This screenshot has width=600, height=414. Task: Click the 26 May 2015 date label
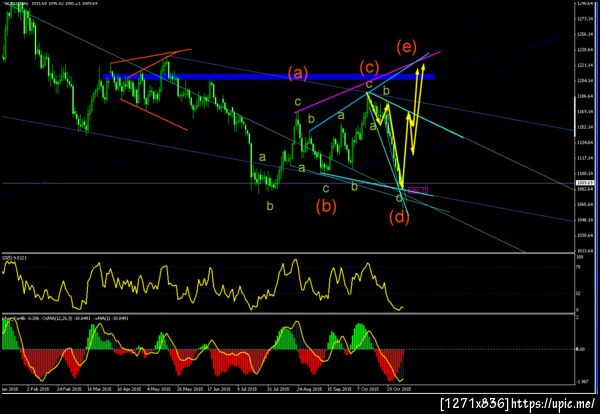tap(189, 389)
